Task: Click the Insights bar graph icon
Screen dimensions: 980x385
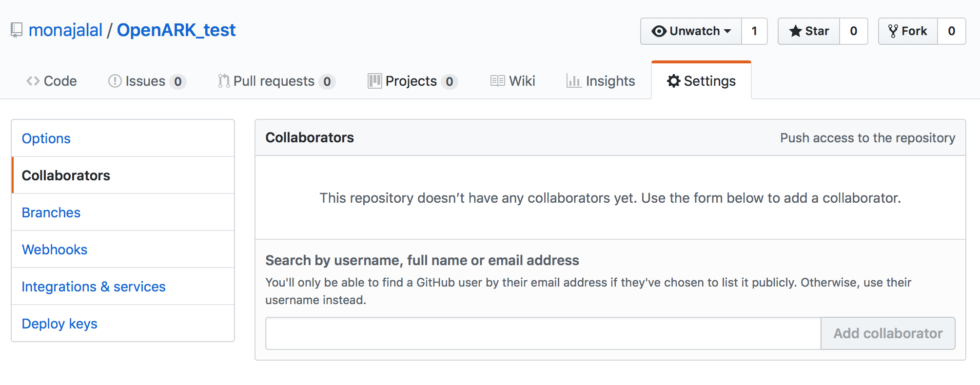Action: (573, 81)
